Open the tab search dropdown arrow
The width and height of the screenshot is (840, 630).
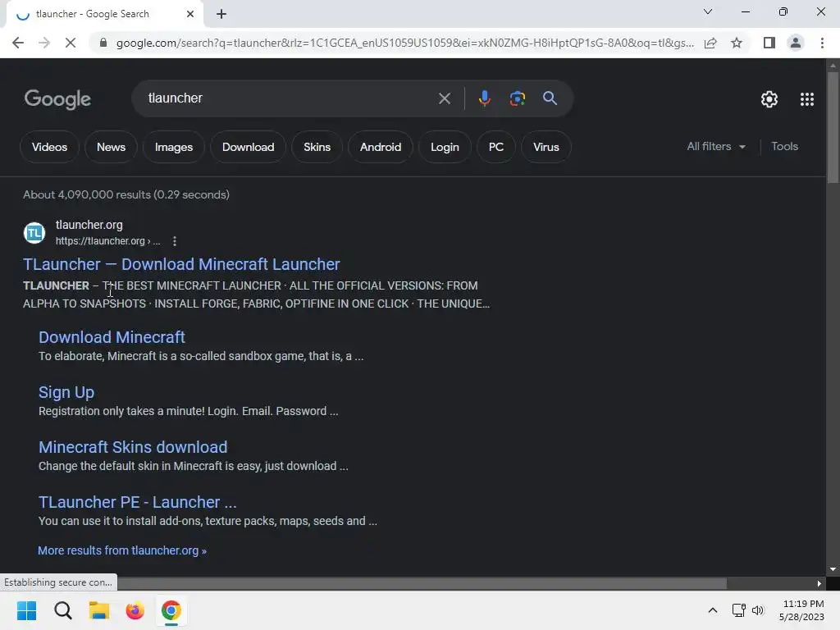tap(708, 11)
